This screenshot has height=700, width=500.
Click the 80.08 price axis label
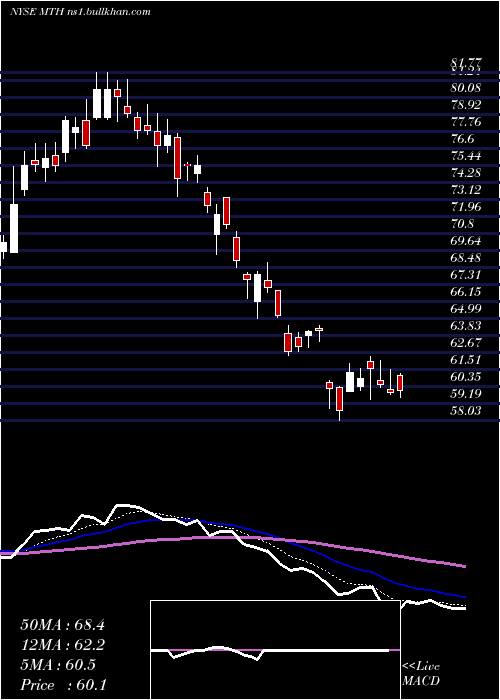click(466, 88)
